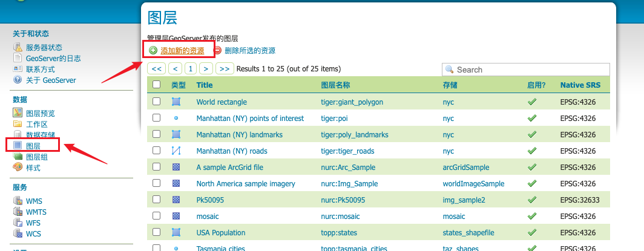Open the World rectangle layer title link
Image resolution: width=644 pixels, height=251 pixels.
coord(222,102)
